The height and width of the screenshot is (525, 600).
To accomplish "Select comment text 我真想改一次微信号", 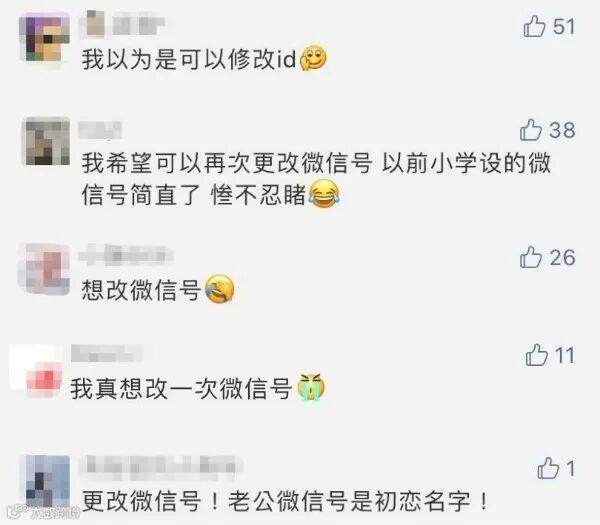I will pos(181,388).
